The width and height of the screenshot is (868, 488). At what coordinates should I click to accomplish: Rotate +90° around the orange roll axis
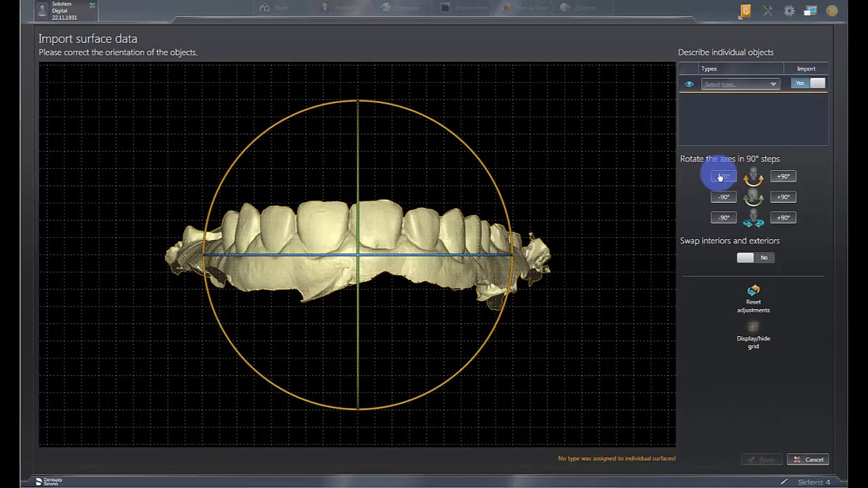pos(783,176)
